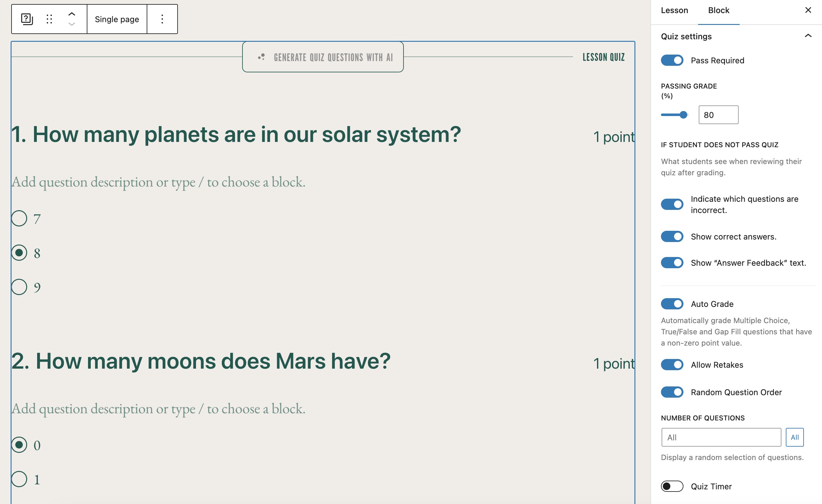This screenshot has height=504, width=822.
Task: Click the AI sparkle icon on generate button
Action: [262, 57]
